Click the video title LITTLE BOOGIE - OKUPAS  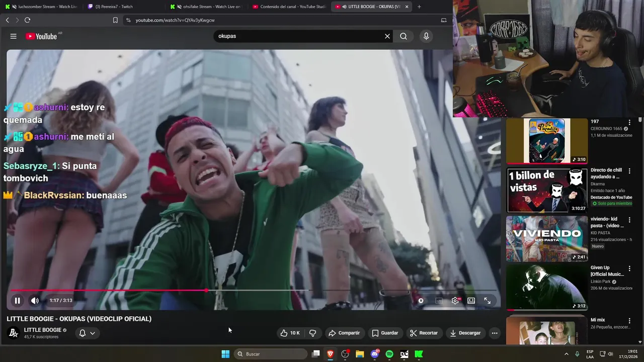click(x=79, y=319)
